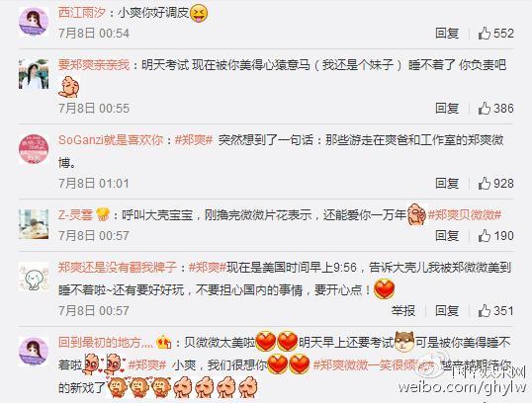
Task: Open username 郑爽还是没有翻我牌子
Action: pos(118,267)
